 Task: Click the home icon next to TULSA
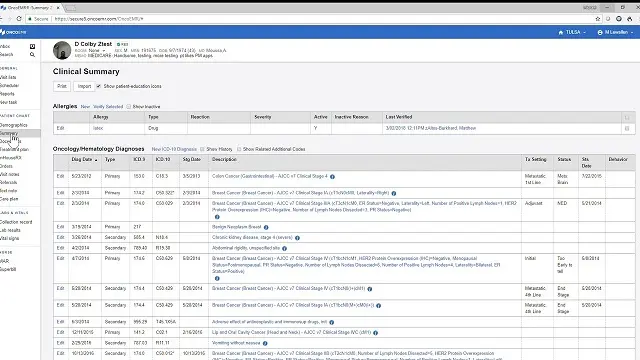point(561,32)
